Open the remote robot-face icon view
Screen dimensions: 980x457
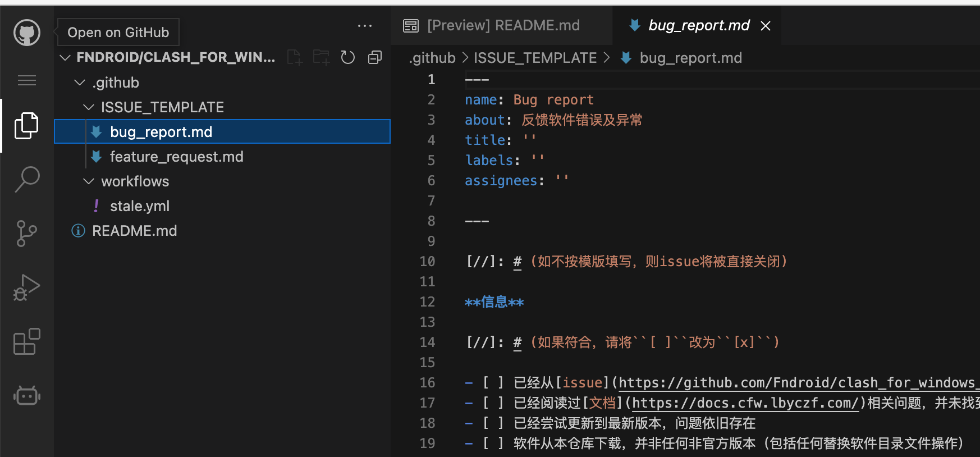[x=27, y=396]
